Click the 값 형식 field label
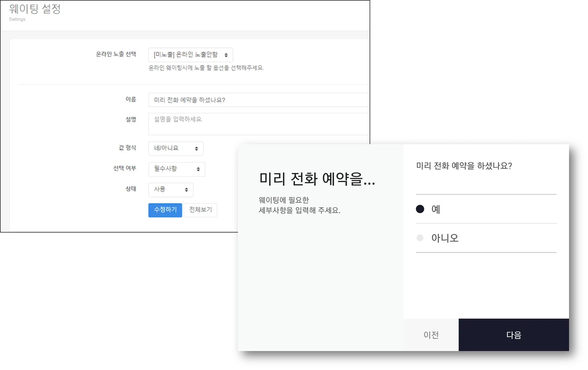This screenshot has width=588, height=370. tap(127, 148)
